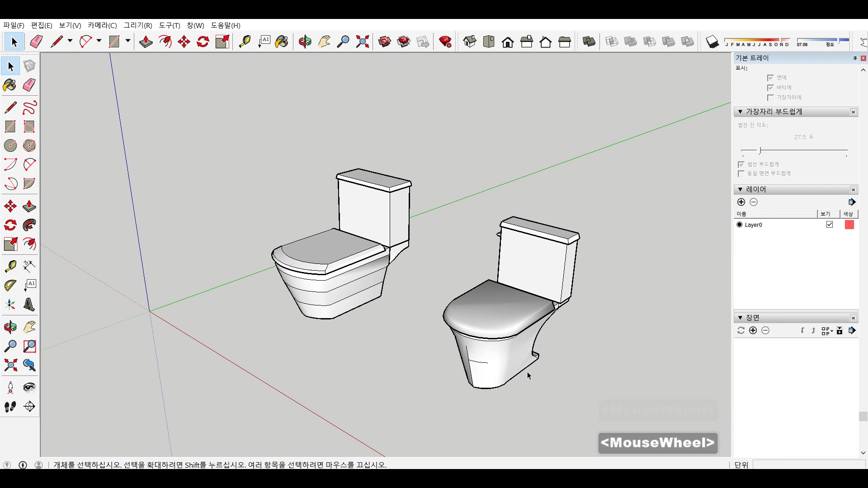Open the shape tool dropdown arrow in top toolbar
868x488 pixels.
click(128, 41)
